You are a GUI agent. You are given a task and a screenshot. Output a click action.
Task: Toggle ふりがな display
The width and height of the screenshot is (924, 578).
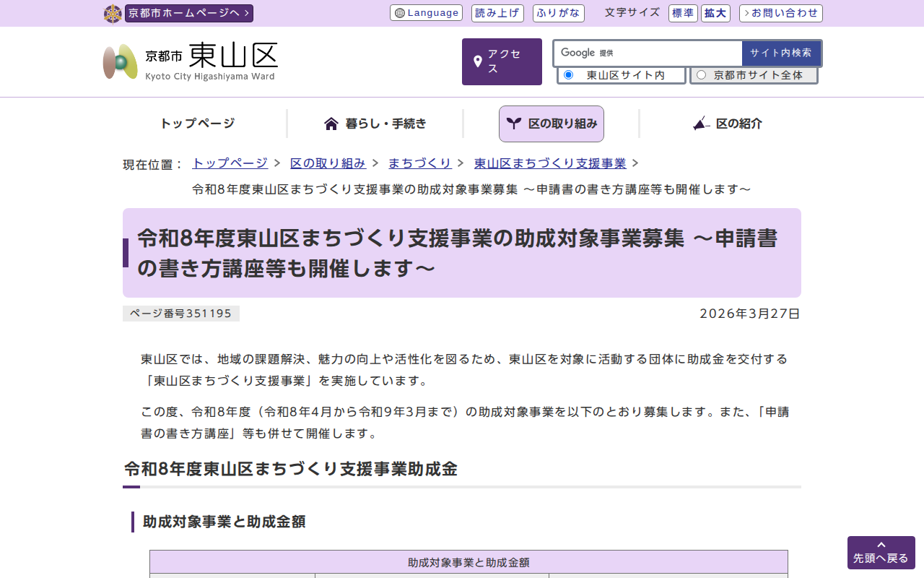(x=558, y=13)
